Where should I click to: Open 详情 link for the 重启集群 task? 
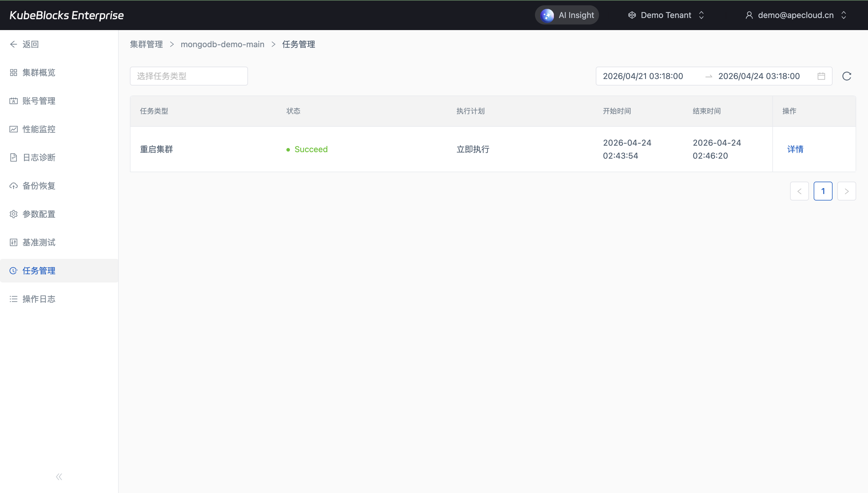click(795, 149)
